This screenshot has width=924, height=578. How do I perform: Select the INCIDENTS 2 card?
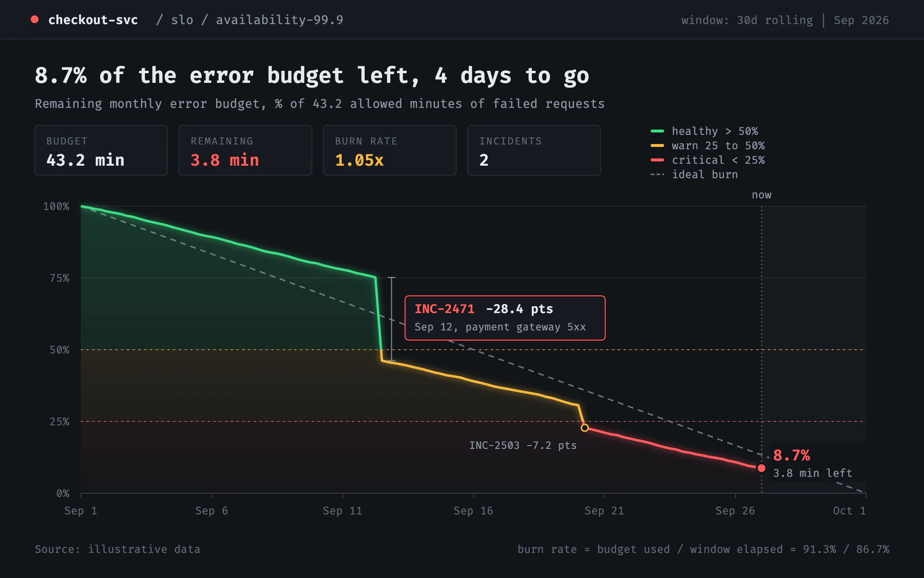coord(534,150)
